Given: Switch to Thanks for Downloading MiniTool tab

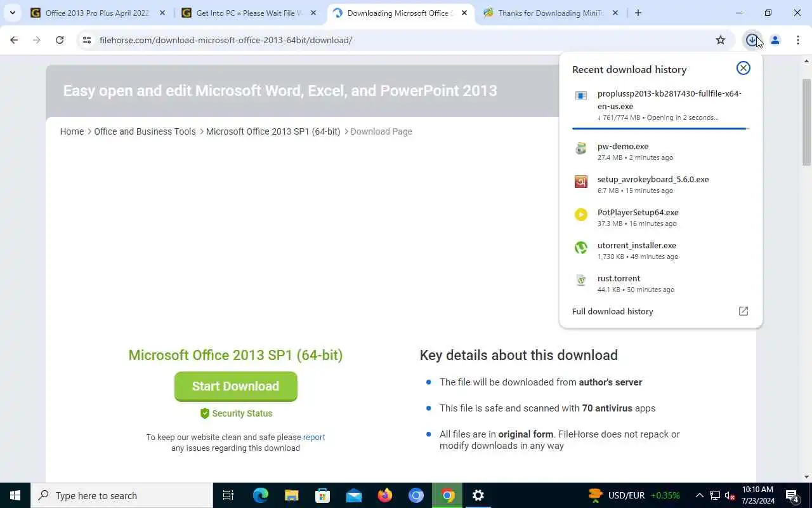Looking at the screenshot, I should 549,13.
